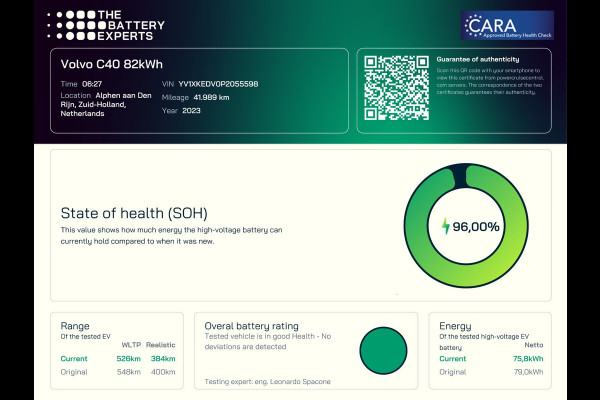Click the solid green battery rating circle

pyautogui.click(x=383, y=350)
